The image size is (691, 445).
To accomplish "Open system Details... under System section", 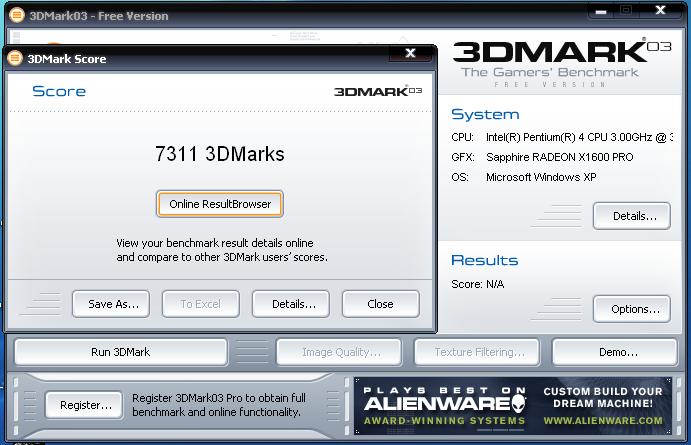I will click(631, 215).
